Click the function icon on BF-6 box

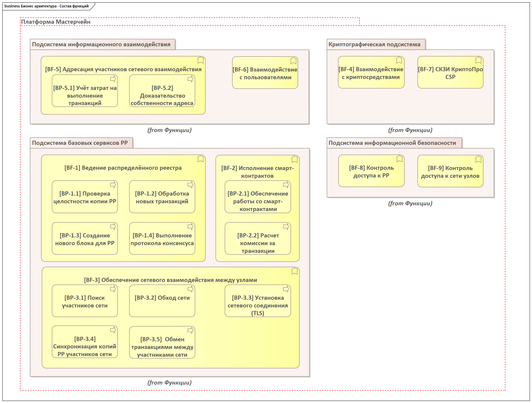point(293,61)
